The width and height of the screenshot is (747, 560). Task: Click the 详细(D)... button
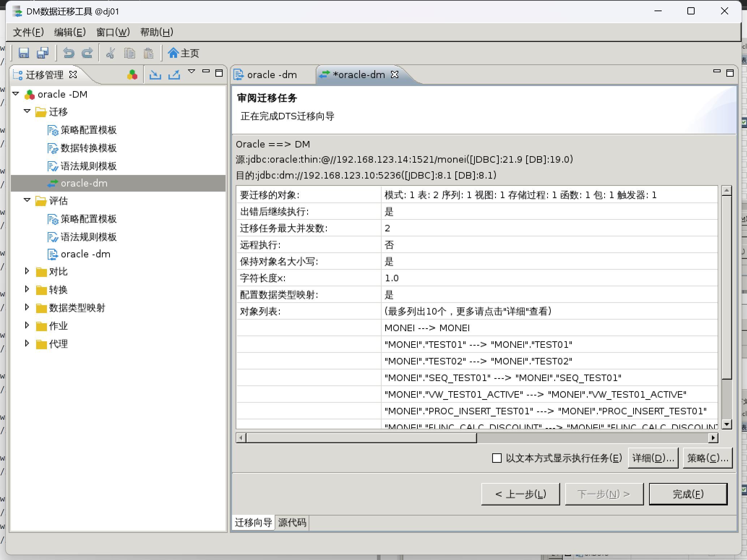653,458
